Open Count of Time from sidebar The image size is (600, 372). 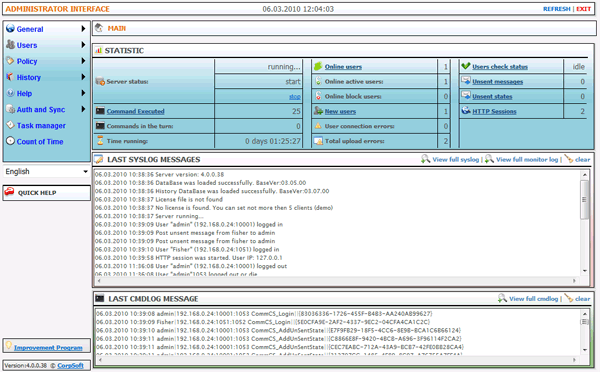pos(40,142)
